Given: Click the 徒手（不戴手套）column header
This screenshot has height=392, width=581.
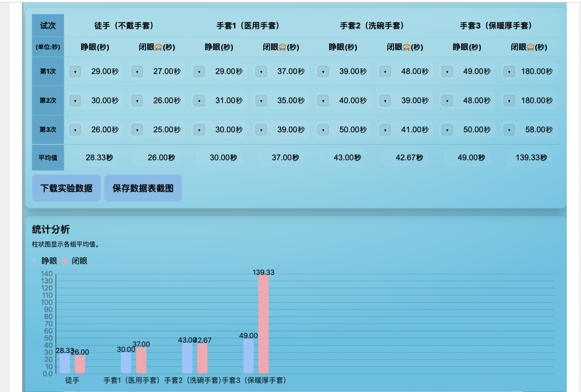Looking at the screenshot, I should click(x=124, y=26).
